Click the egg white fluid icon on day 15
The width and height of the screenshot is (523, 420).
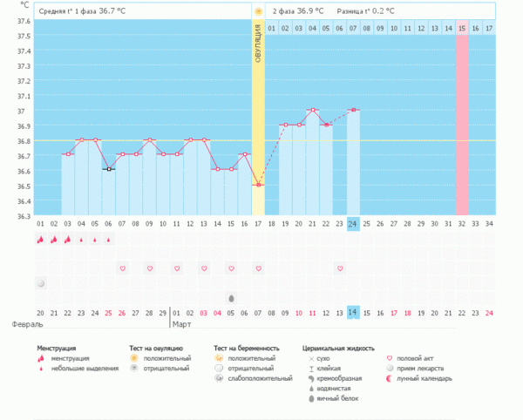tap(231, 298)
